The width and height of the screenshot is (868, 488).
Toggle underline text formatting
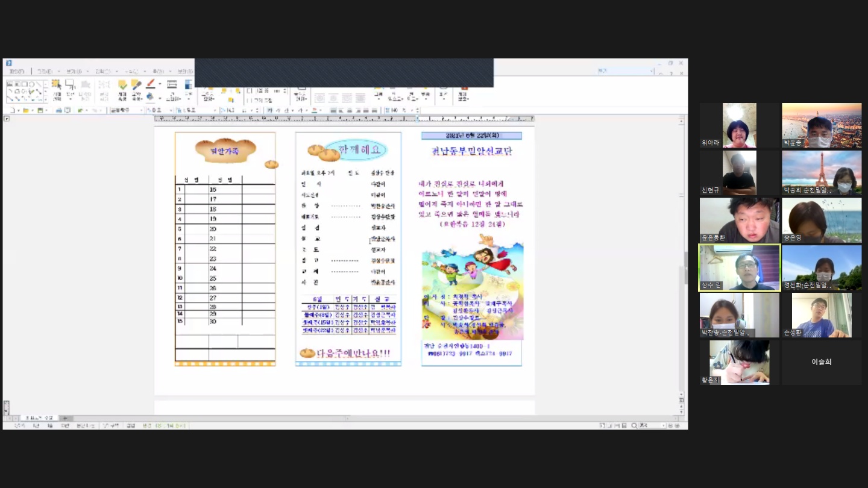pyautogui.click(x=285, y=110)
